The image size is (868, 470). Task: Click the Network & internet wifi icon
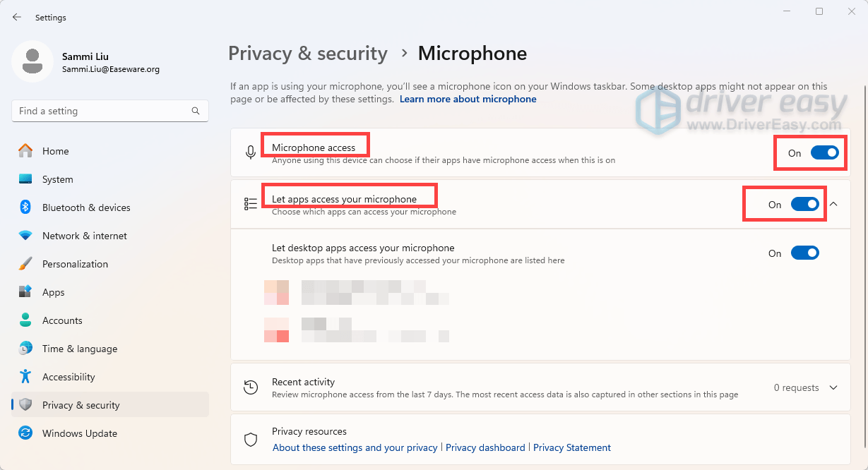25,236
